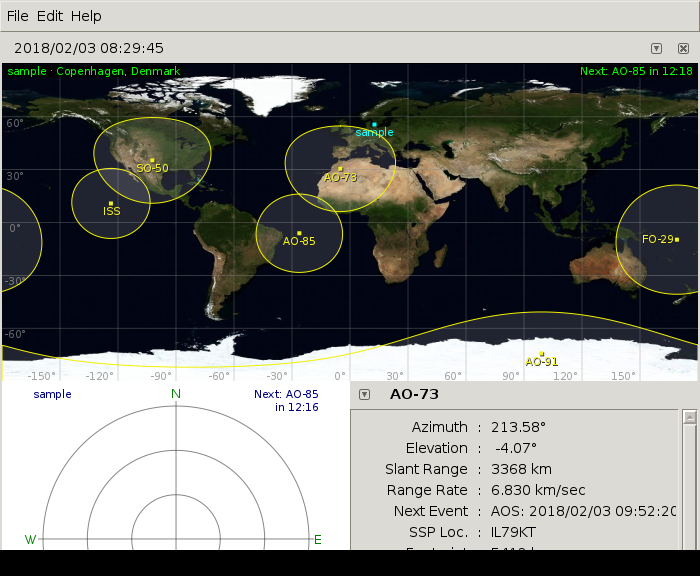Open the File menu
Image resolution: width=700 pixels, height=576 pixels.
17,16
